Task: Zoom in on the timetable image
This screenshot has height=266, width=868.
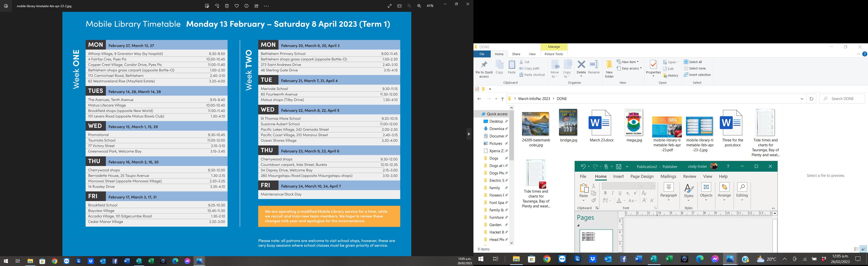Action: (x=419, y=6)
